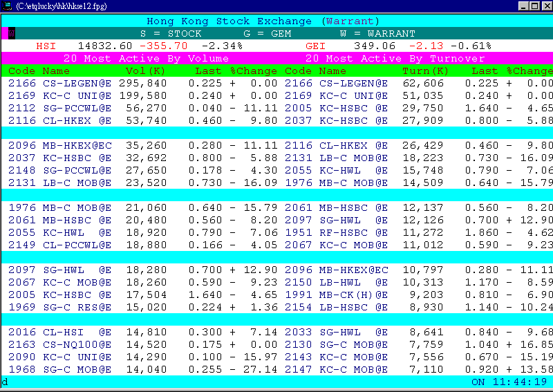Click the highlighted W cursor box in the legend row
The height and width of the screenshot is (392, 553).
tap(11, 33)
